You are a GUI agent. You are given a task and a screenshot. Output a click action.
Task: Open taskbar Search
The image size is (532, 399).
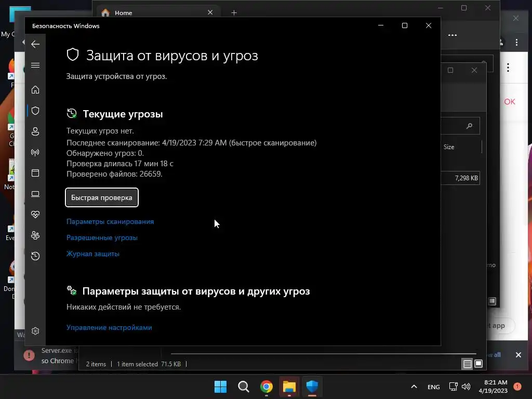tap(243, 387)
